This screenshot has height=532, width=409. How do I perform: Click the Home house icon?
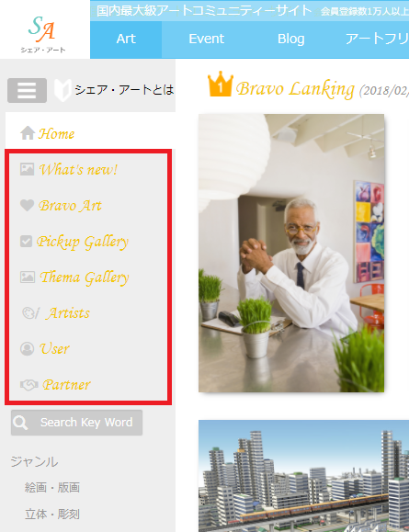point(28,133)
